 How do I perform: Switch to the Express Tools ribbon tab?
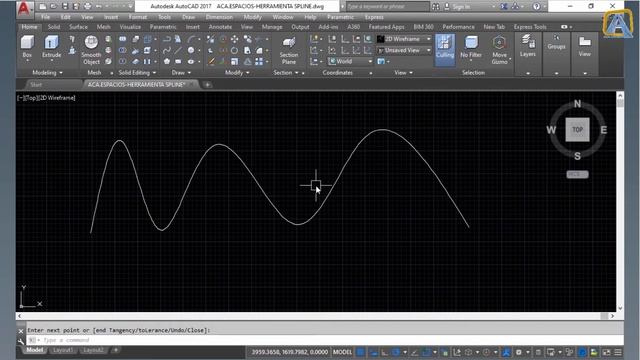point(530,27)
